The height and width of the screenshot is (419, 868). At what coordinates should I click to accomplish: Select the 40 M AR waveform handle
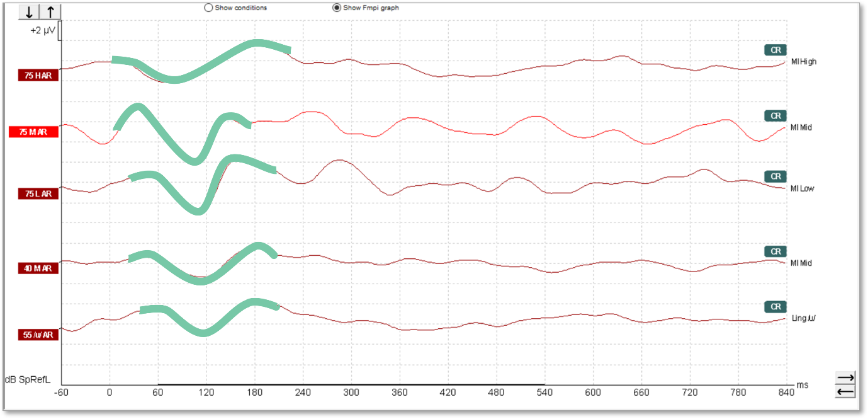pyautogui.click(x=38, y=268)
